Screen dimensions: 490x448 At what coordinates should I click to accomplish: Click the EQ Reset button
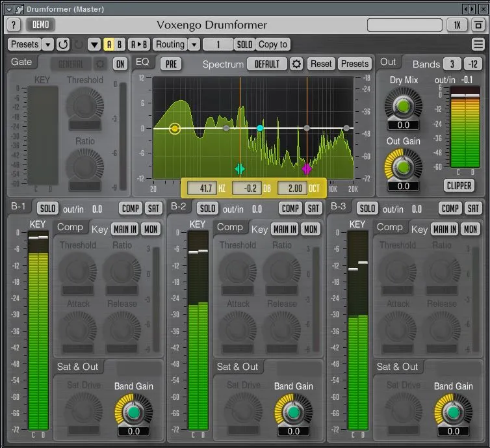[x=321, y=64]
